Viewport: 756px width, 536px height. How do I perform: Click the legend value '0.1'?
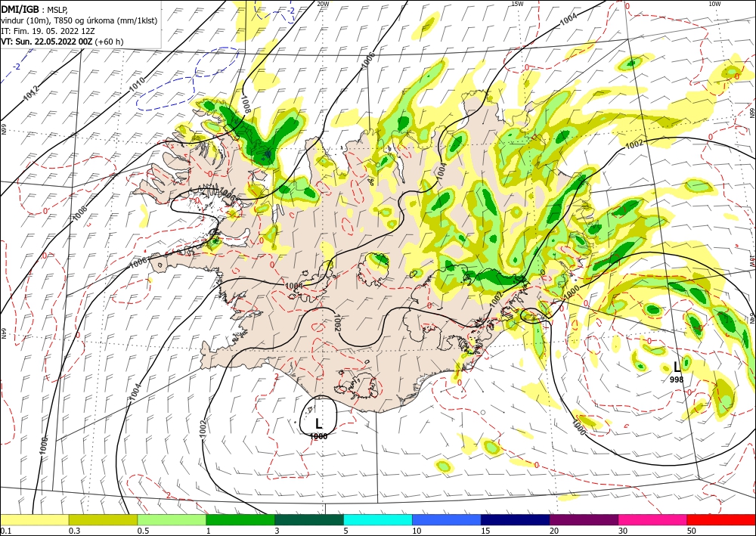click(5, 531)
